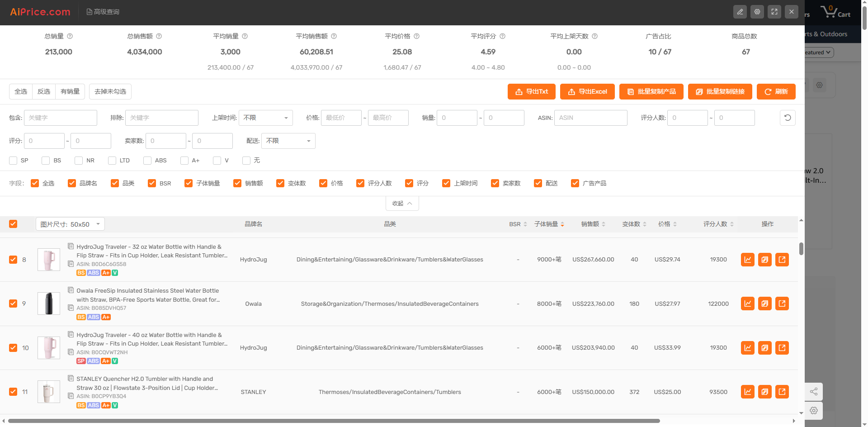Click the 包含 keyword input field
The image size is (868, 427).
[61, 118]
